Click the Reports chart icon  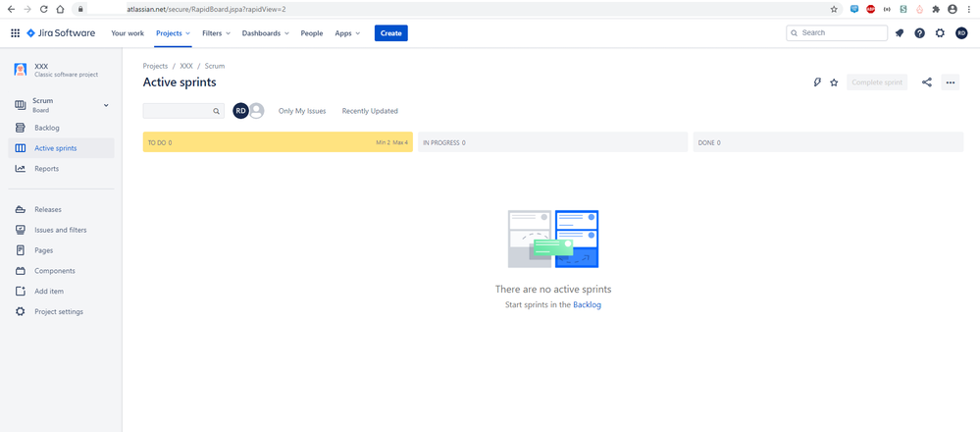[x=21, y=169]
